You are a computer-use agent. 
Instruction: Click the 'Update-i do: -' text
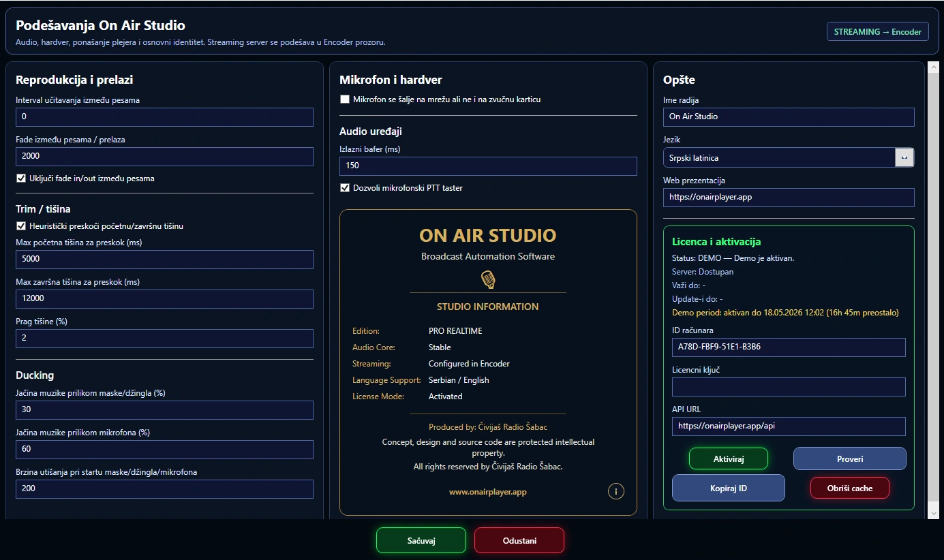(697, 299)
